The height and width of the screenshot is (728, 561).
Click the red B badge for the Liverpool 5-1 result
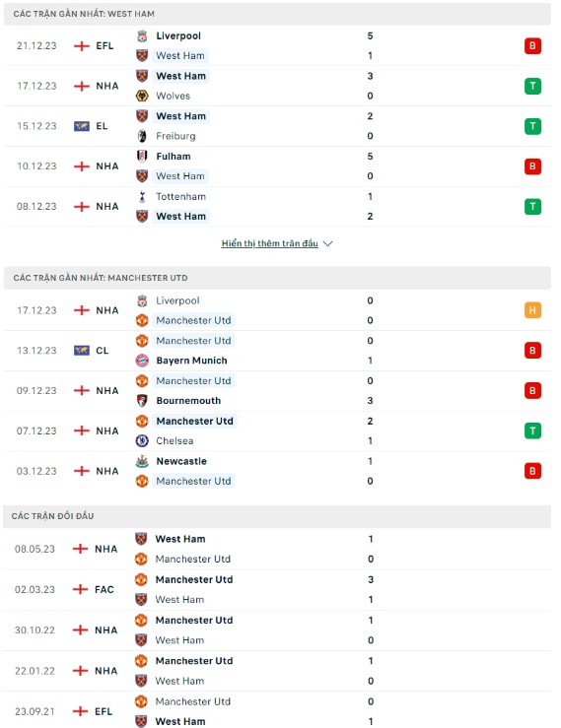[532, 46]
